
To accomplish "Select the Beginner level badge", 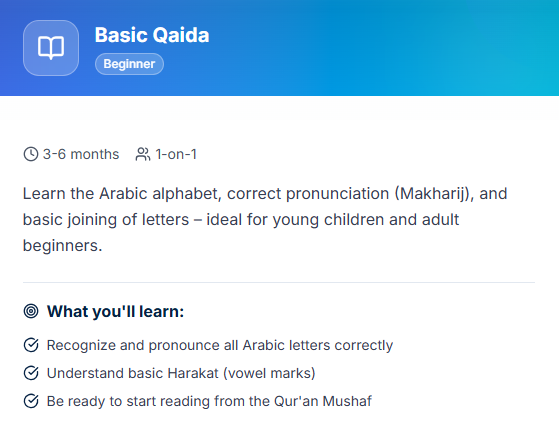I will tap(129, 64).
